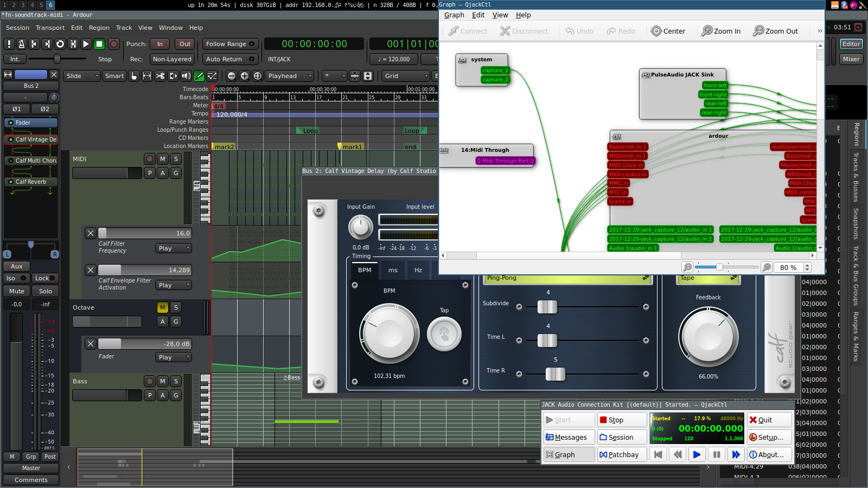Screen dimensions: 868x488
Task: Go to session start transport icon
Action: [x=34, y=44]
